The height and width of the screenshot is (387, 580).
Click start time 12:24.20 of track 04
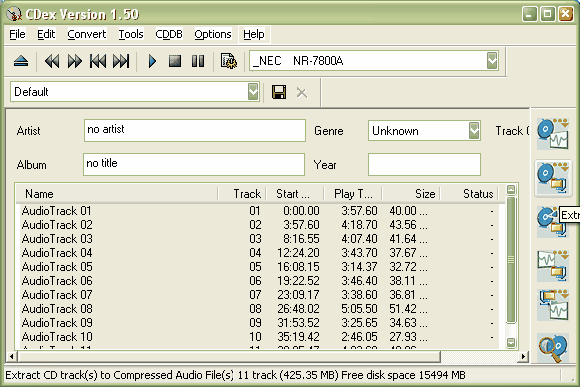tap(298, 253)
